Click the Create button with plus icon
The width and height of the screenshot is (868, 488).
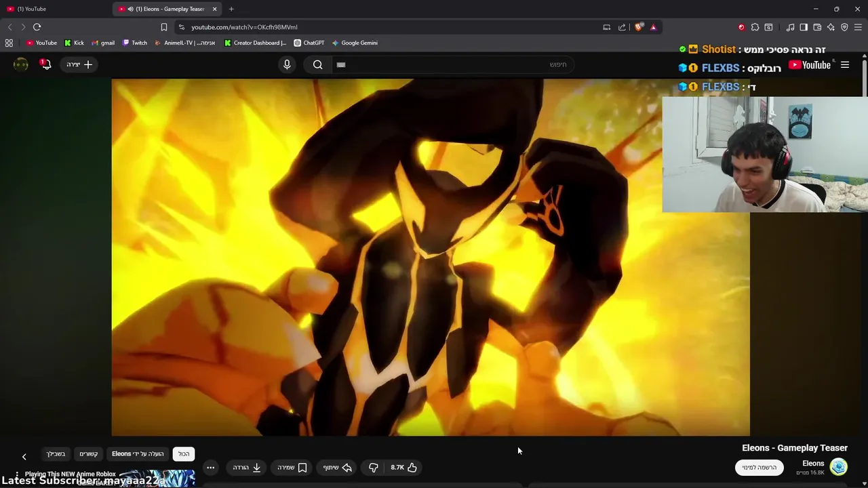[79, 64]
